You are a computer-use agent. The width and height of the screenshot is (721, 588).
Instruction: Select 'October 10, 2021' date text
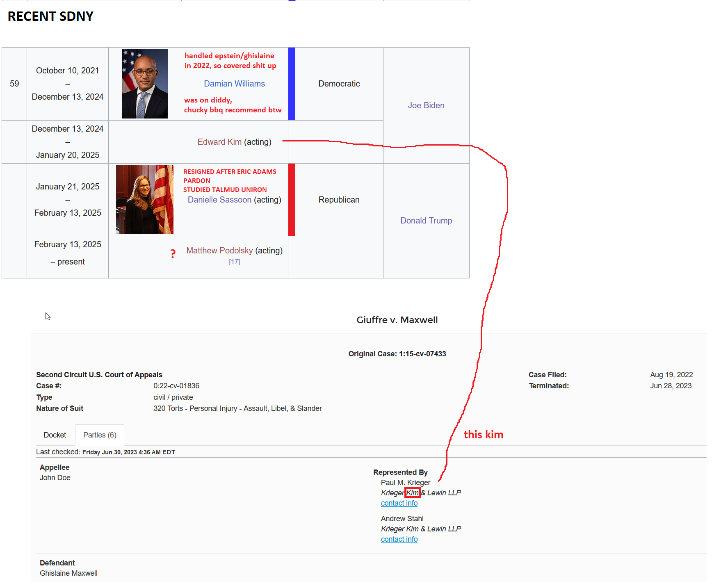pyautogui.click(x=68, y=71)
